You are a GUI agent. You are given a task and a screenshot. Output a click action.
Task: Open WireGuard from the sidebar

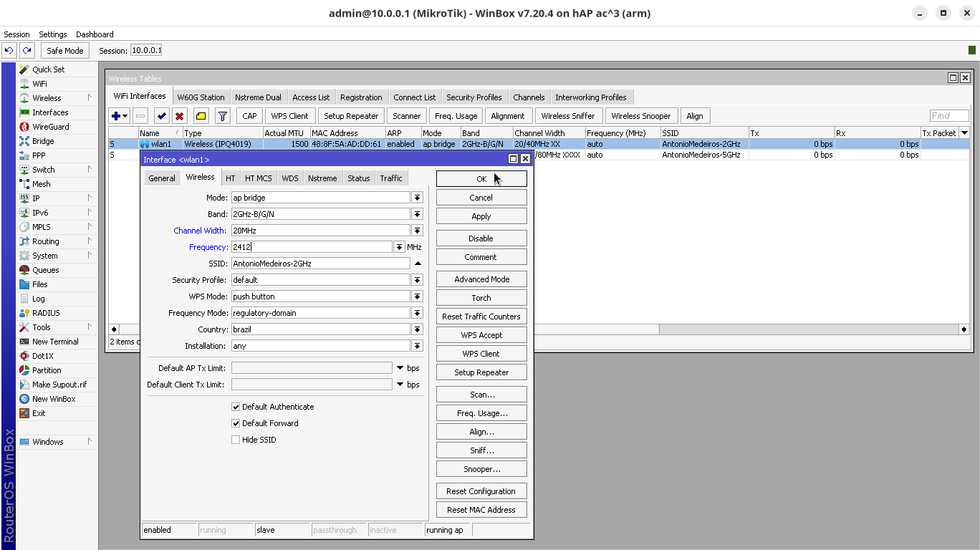(50, 127)
